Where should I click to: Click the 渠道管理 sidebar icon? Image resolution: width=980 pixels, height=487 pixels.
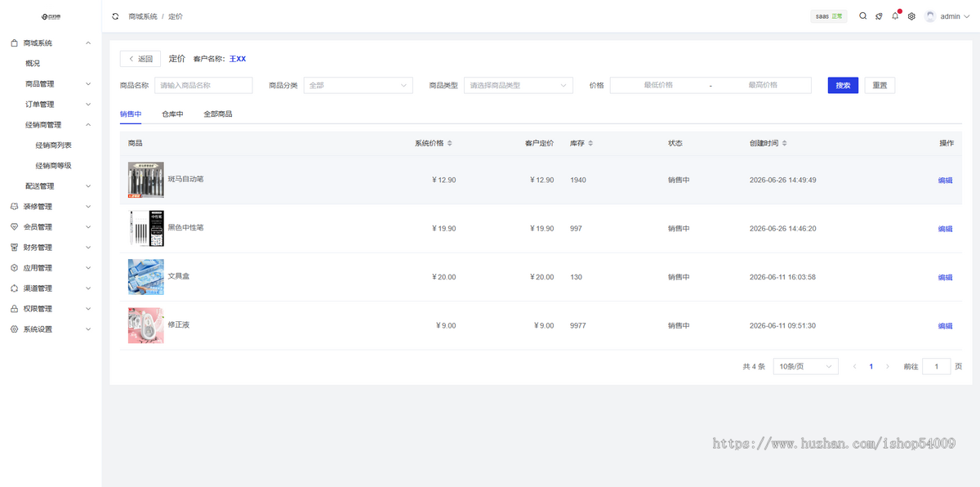click(x=15, y=288)
